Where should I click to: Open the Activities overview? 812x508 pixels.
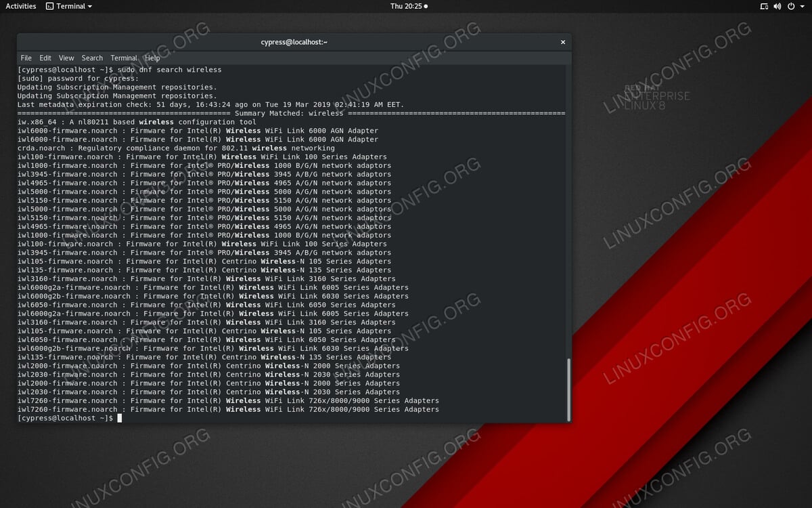[21, 6]
